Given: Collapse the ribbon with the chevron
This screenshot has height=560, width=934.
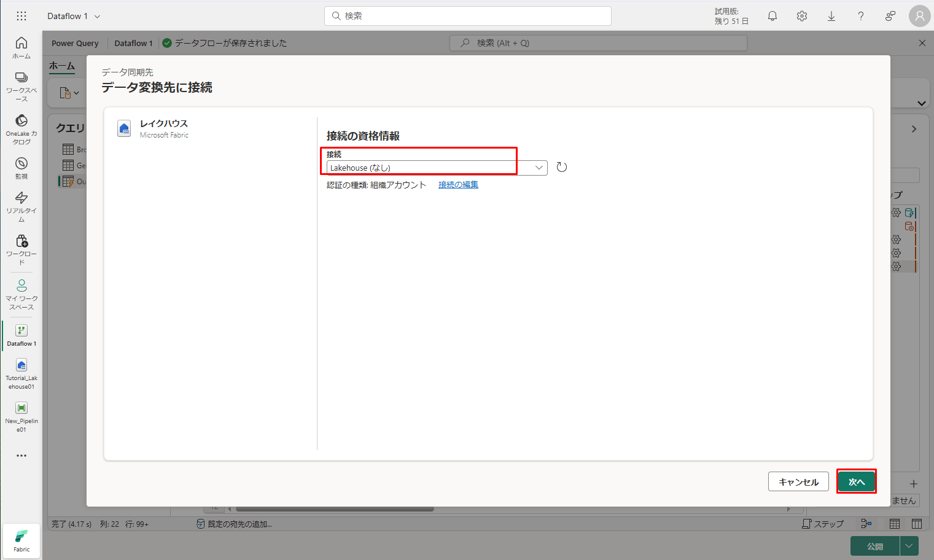Looking at the screenshot, I should coord(922,103).
